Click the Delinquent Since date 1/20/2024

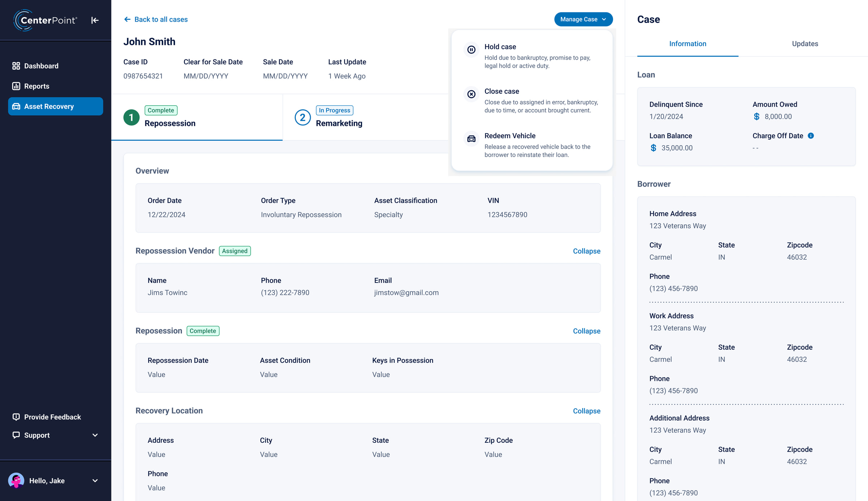[666, 116]
